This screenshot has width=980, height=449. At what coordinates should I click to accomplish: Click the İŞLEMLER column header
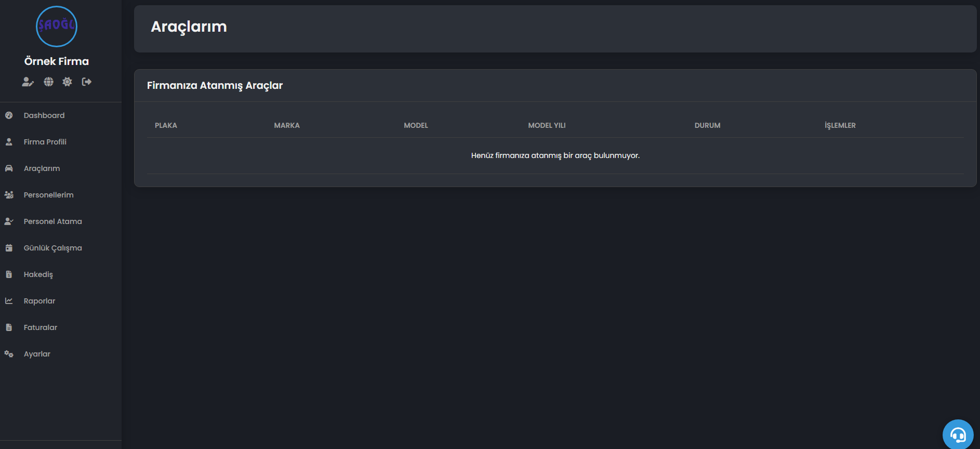click(x=840, y=125)
